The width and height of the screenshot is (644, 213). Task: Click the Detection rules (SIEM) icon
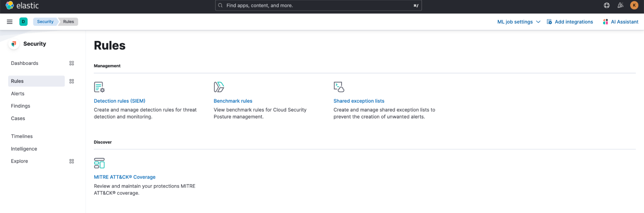pos(99,87)
